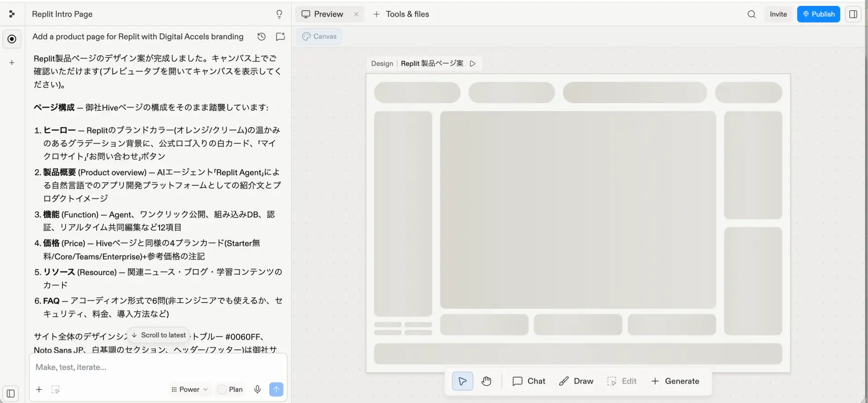Click the chat title about Digital Accels branding
This screenshot has height=403, width=868.
138,37
